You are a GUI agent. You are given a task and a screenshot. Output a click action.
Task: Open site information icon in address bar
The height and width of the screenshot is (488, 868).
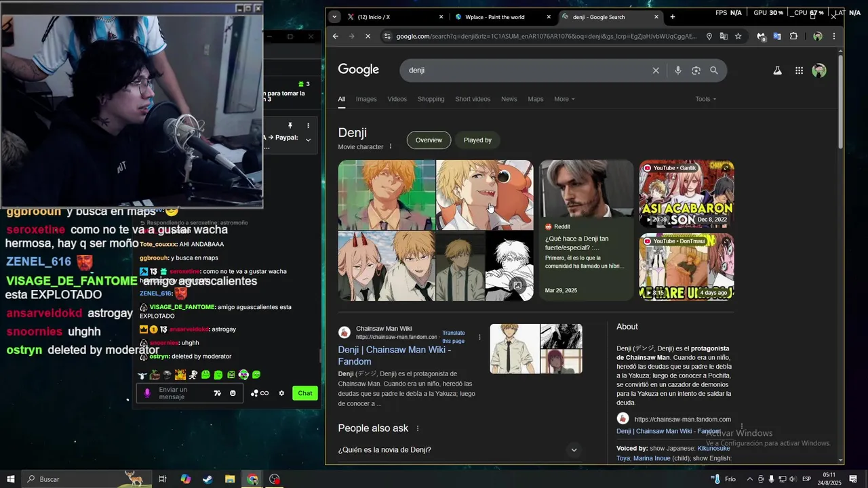pyautogui.click(x=387, y=36)
